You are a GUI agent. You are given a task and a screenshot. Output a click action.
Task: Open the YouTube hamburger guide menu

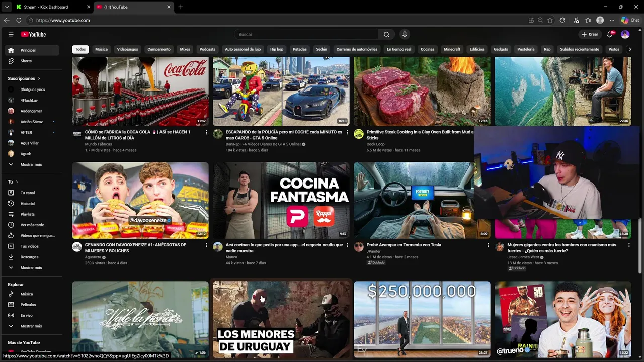click(11, 34)
